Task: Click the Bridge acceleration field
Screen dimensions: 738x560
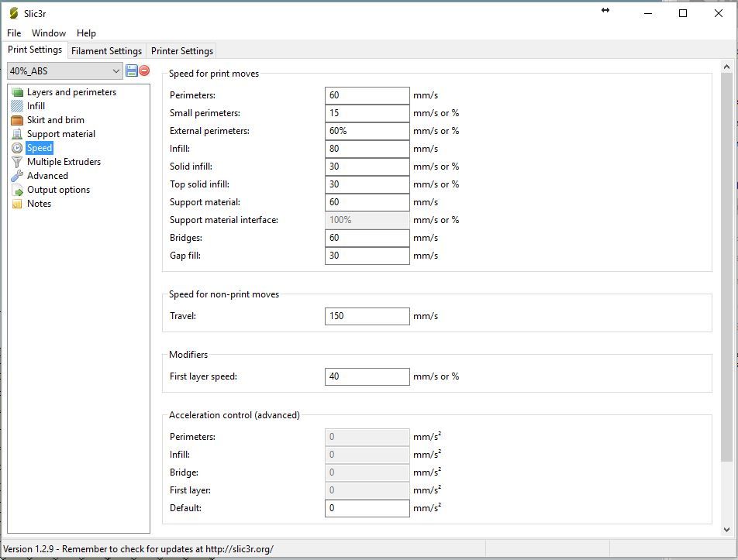Action: 367,472
